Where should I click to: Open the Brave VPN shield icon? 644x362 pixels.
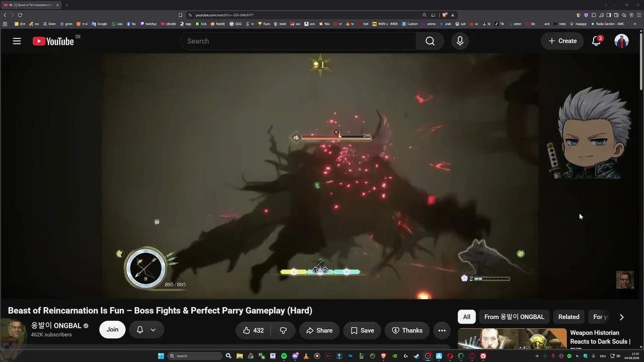tap(631, 15)
